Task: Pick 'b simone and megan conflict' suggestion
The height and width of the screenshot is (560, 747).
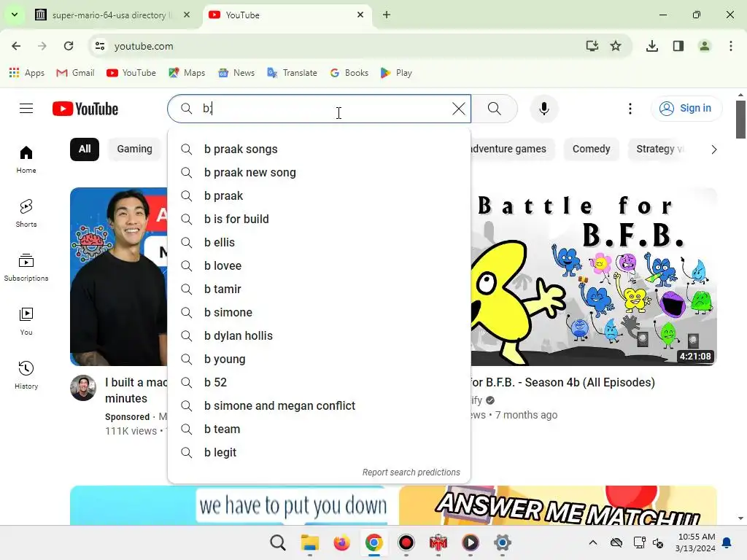Action: point(319,405)
